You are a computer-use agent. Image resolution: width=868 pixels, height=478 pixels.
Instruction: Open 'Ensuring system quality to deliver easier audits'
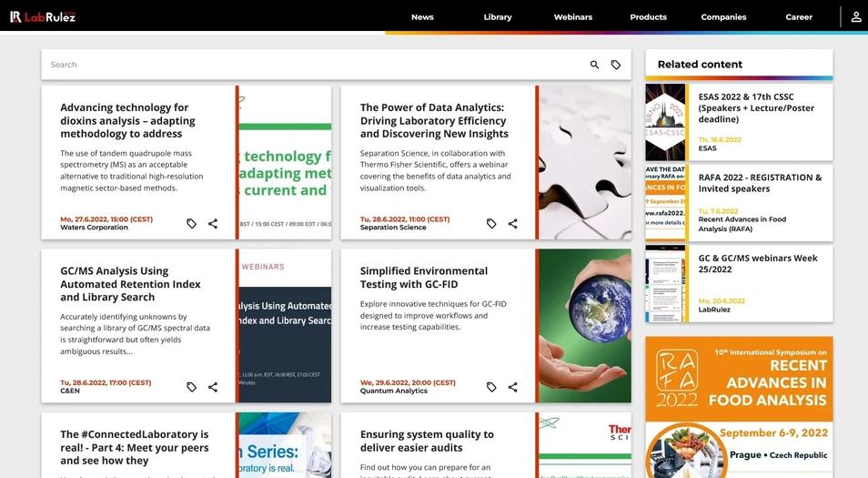pos(427,441)
